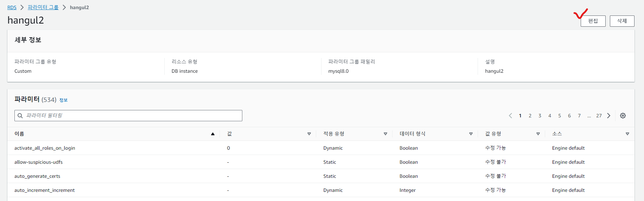Select page 5 in pagination
644x201 pixels.
tap(560, 116)
